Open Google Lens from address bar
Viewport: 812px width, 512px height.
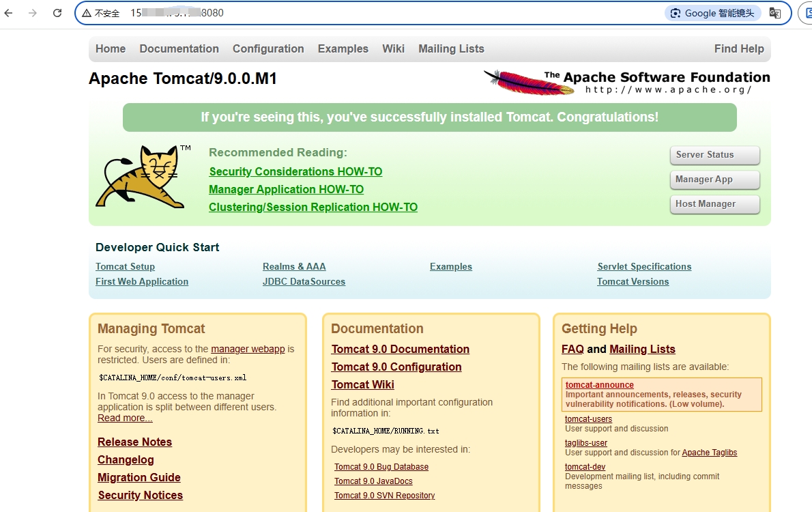point(712,13)
